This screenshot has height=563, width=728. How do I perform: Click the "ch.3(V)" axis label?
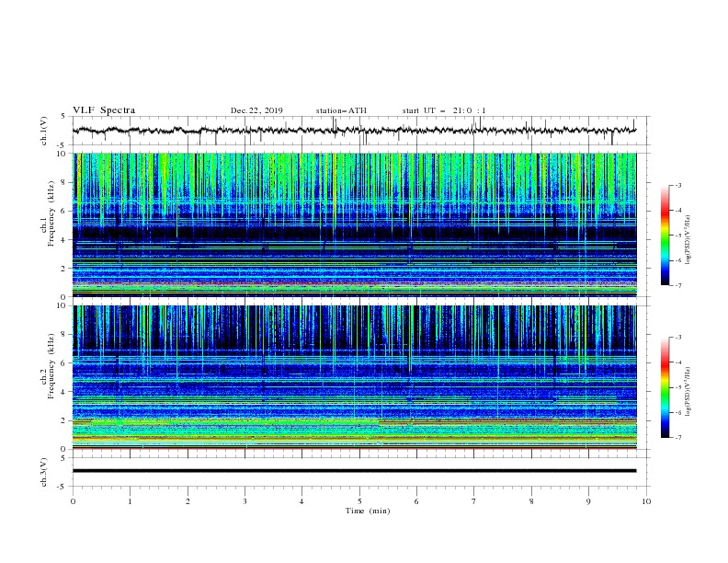pos(44,472)
